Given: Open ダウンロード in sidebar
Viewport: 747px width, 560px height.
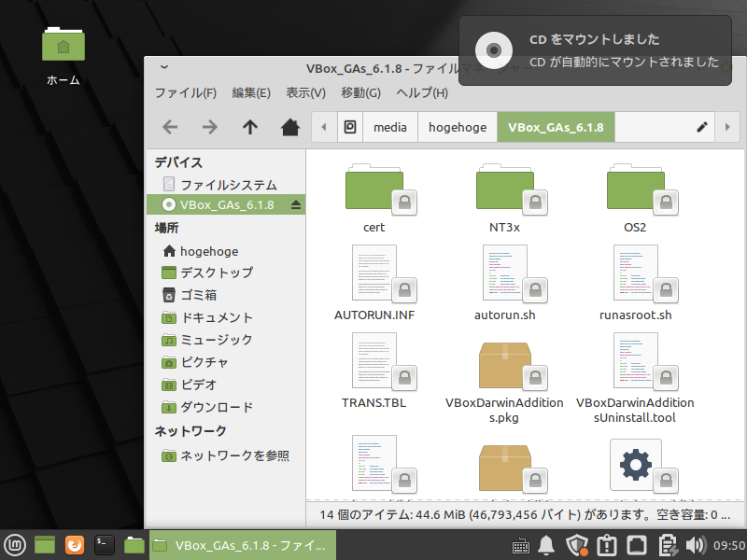Looking at the screenshot, I should tap(226, 407).
